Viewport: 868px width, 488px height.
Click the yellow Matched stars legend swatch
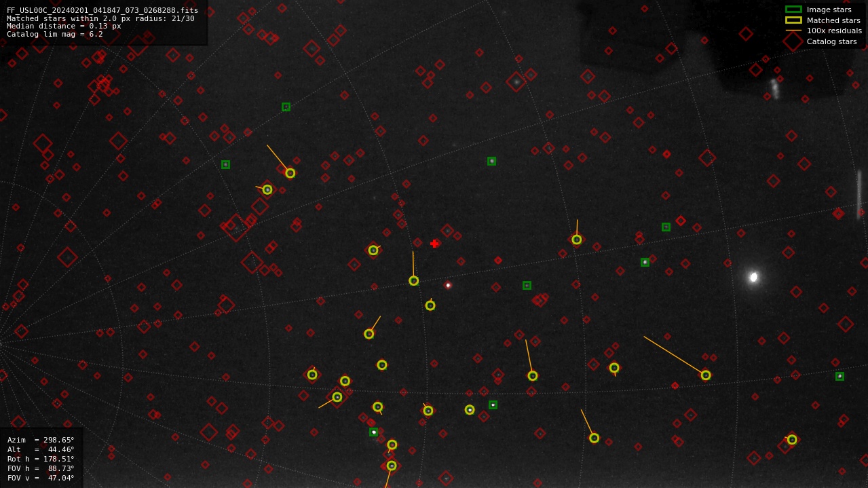coord(793,20)
